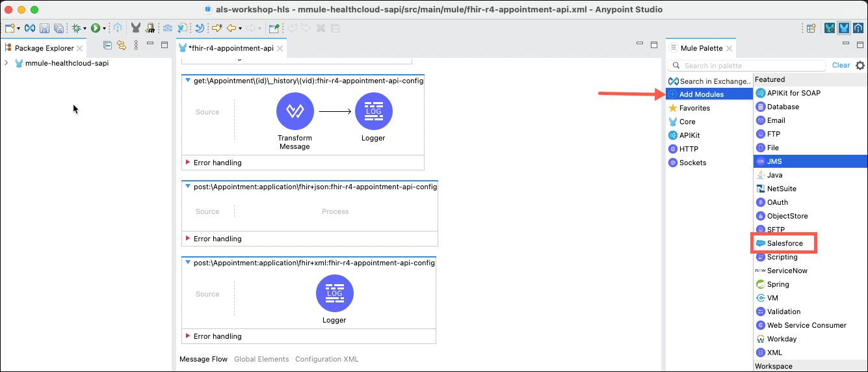The width and height of the screenshot is (868, 372).
Task: Click the Anypoint Exchange toolbar icon
Action: [x=30, y=28]
